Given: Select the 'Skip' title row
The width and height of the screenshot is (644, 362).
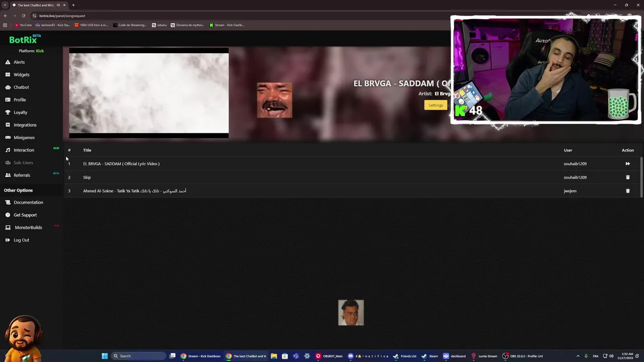Looking at the screenshot, I should 87,177.
